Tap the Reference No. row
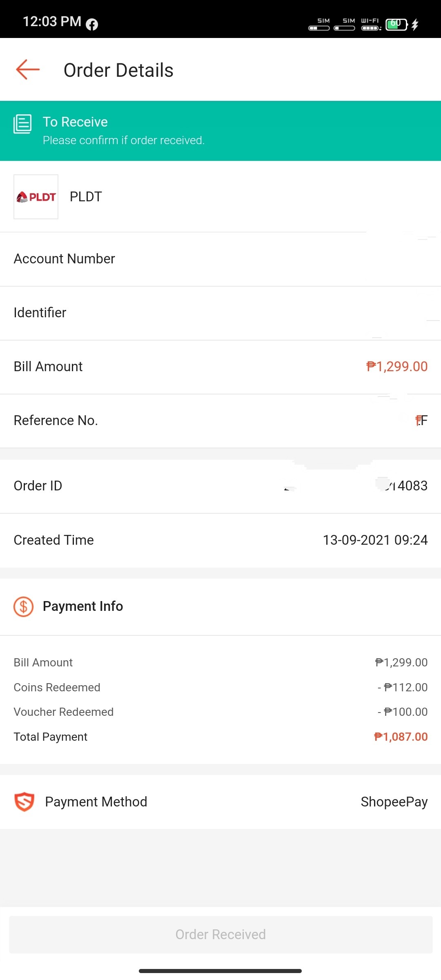Image resolution: width=441 pixels, height=980 pixels. point(220,421)
